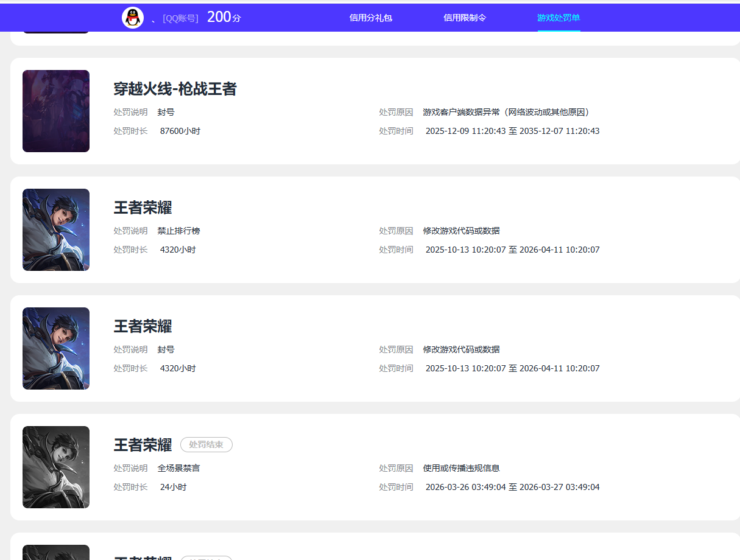The width and height of the screenshot is (740, 560).
Task: Click the grayscale 王者荣耀 game icon
Action: tap(55, 467)
